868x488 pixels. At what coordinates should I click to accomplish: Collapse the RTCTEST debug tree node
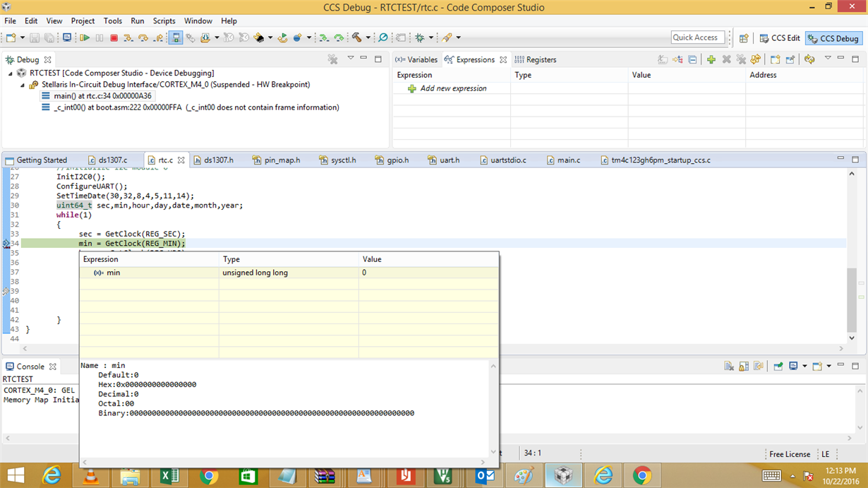point(11,73)
